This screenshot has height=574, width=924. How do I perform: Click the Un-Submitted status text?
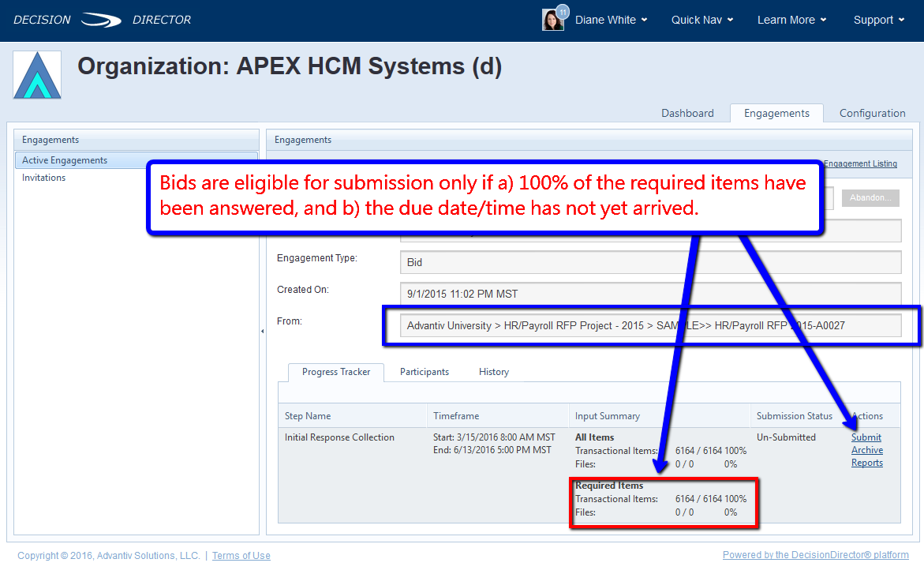point(786,437)
